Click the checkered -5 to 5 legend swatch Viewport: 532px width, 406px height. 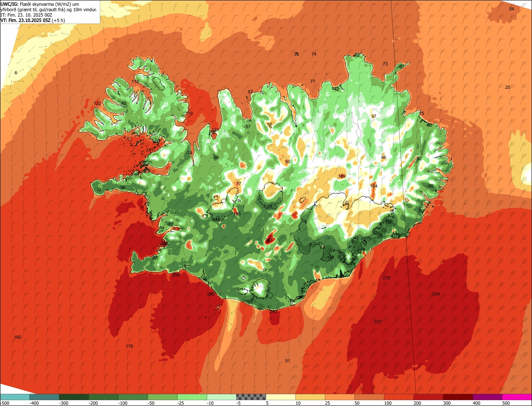point(251,397)
